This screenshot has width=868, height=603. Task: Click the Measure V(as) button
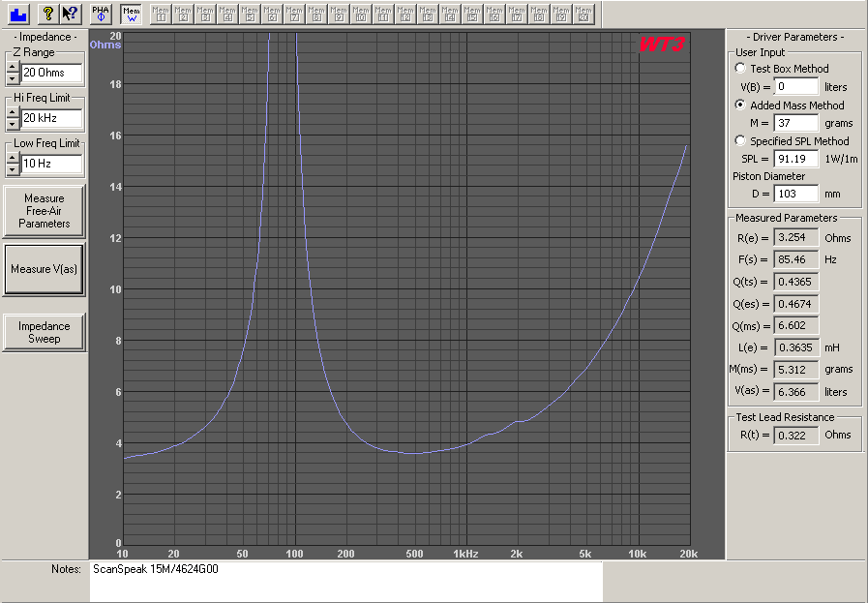click(x=44, y=269)
